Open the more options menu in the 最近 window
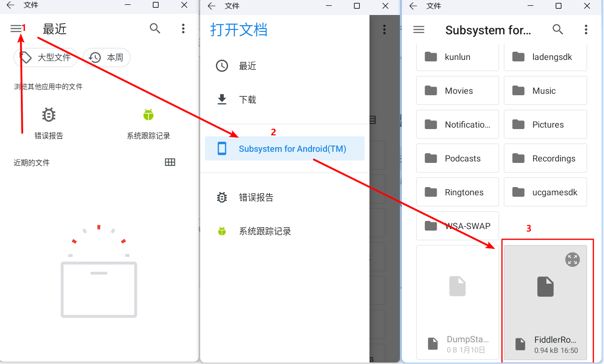 point(183,29)
